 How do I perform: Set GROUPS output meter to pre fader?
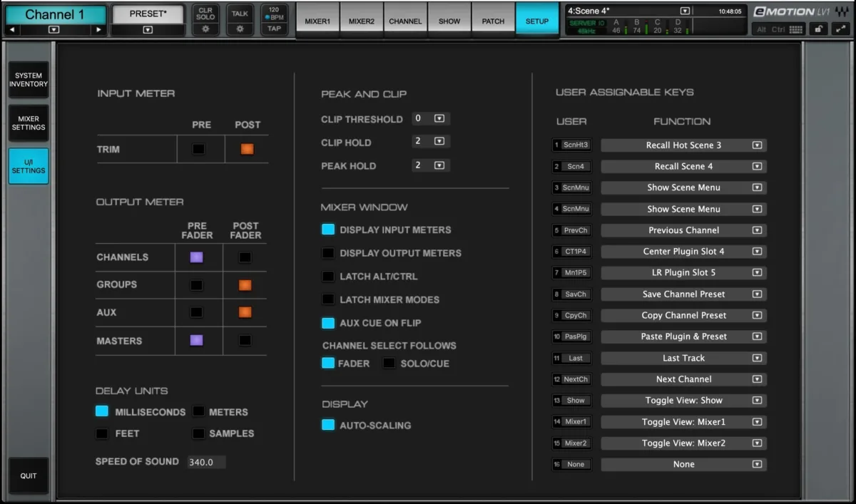click(196, 285)
